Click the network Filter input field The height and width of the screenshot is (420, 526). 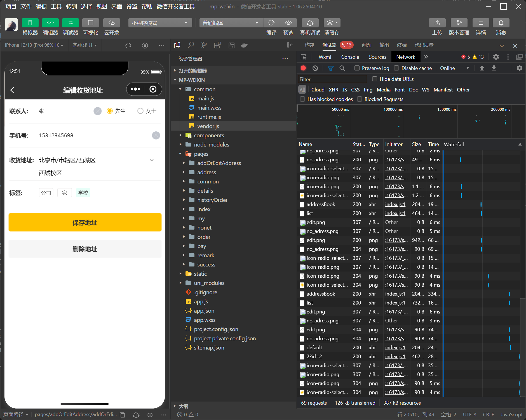332,79
